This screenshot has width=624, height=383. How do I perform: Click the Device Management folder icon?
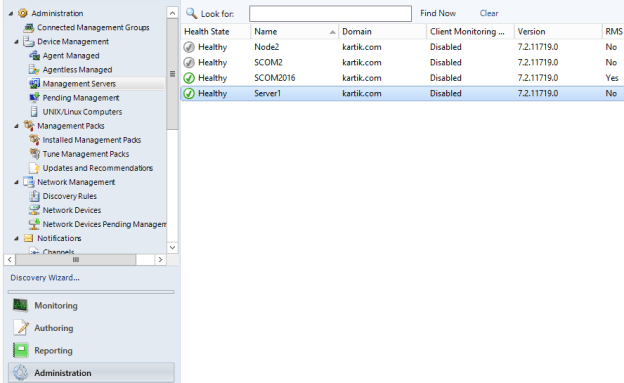pyautogui.click(x=29, y=41)
